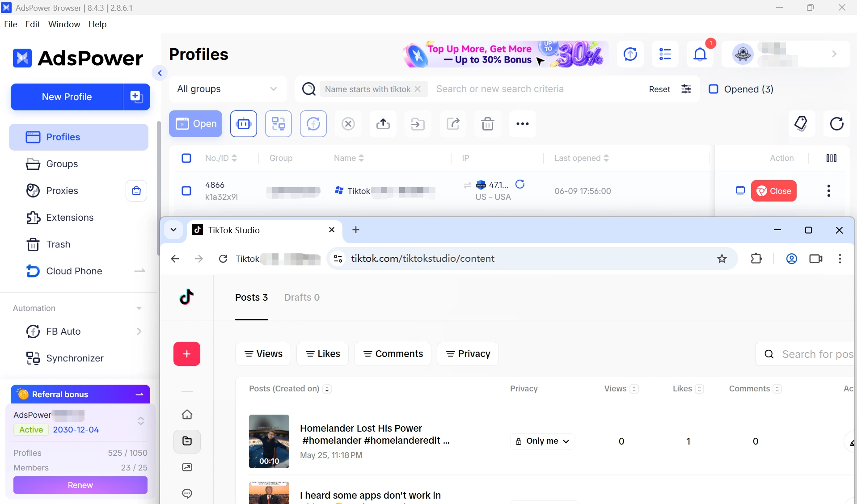Select the Posts 3 tab
Screen dimensions: 857x504
(252, 298)
